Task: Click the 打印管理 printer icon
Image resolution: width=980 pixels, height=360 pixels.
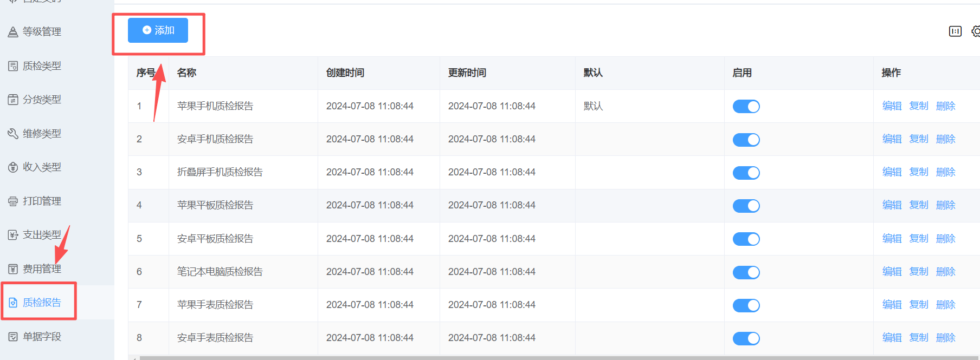Action: 13,201
